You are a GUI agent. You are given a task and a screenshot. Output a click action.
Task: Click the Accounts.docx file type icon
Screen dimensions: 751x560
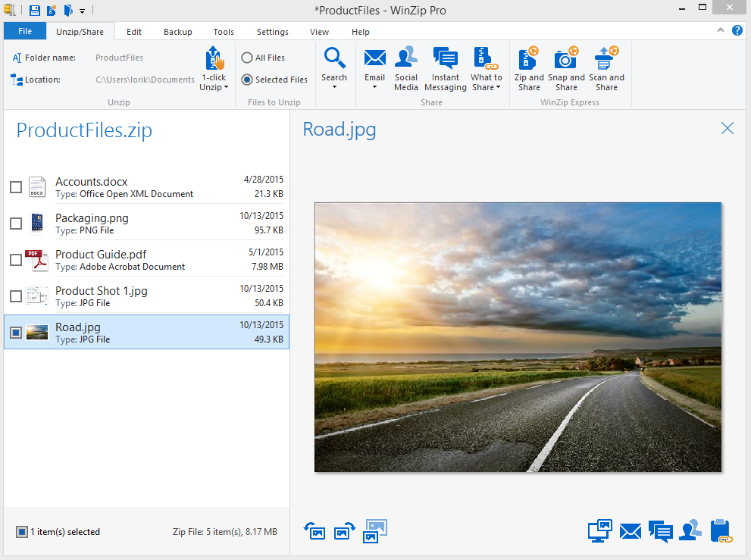37,187
